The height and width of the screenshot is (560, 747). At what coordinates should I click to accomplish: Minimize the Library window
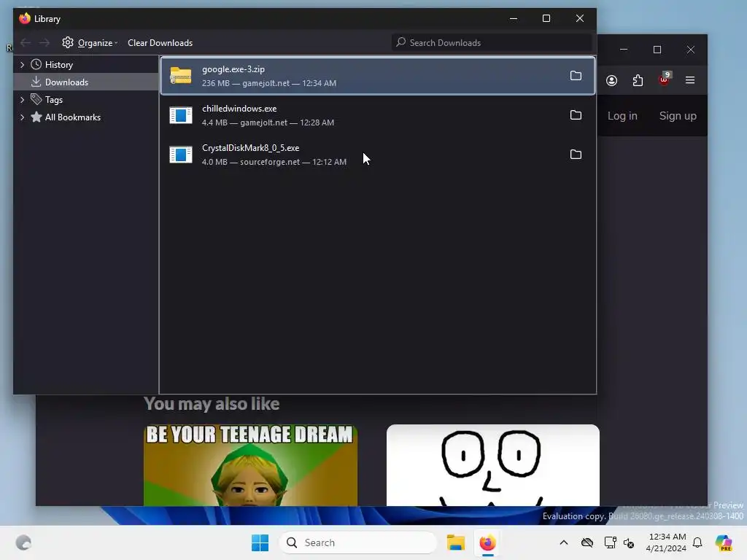coord(513,18)
